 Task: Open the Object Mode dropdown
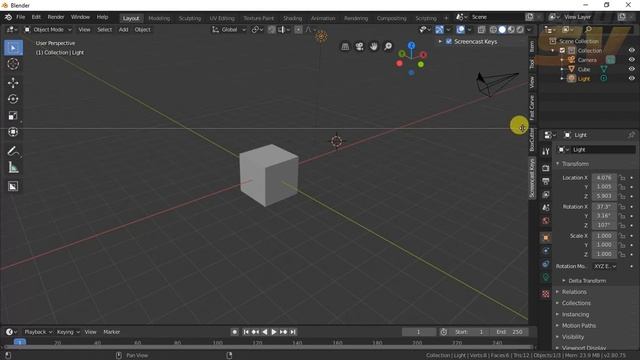coord(47,29)
